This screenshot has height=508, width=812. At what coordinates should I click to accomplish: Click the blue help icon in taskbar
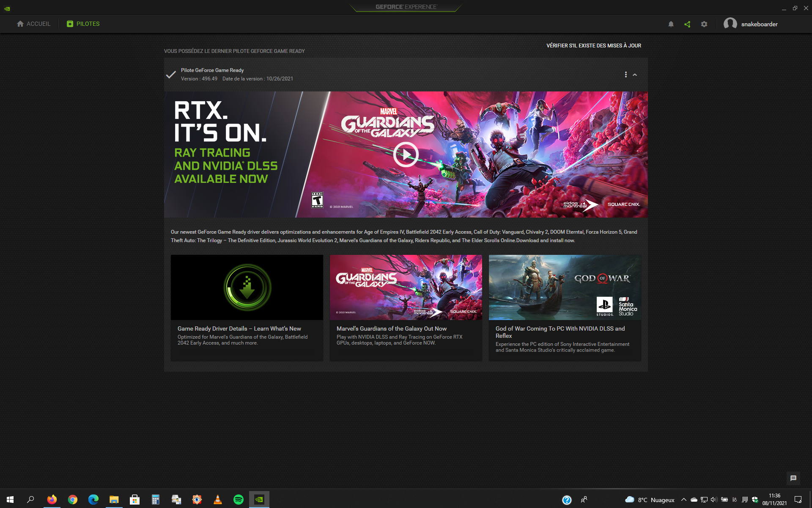(x=567, y=500)
